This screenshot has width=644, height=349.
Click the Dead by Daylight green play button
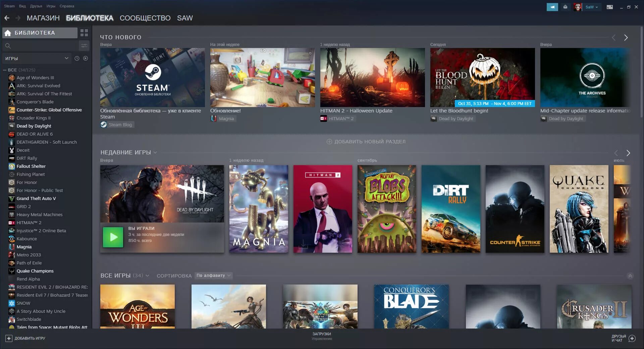[x=113, y=237]
